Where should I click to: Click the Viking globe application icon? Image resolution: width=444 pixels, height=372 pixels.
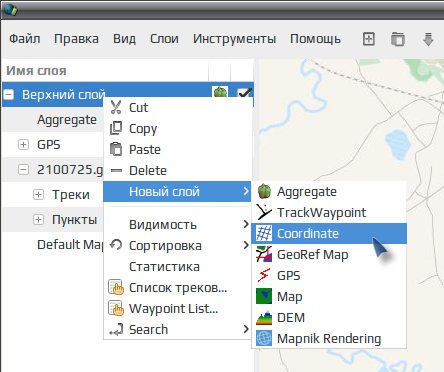coord(10,9)
